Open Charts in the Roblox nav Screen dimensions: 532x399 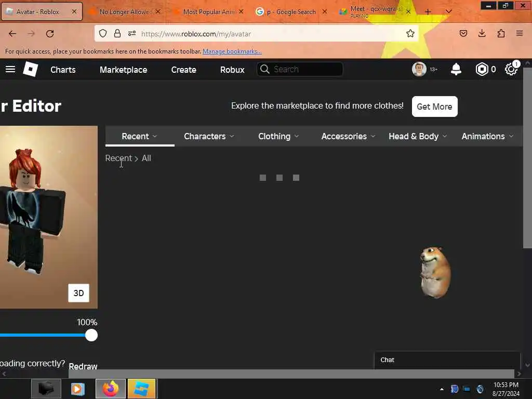click(63, 70)
